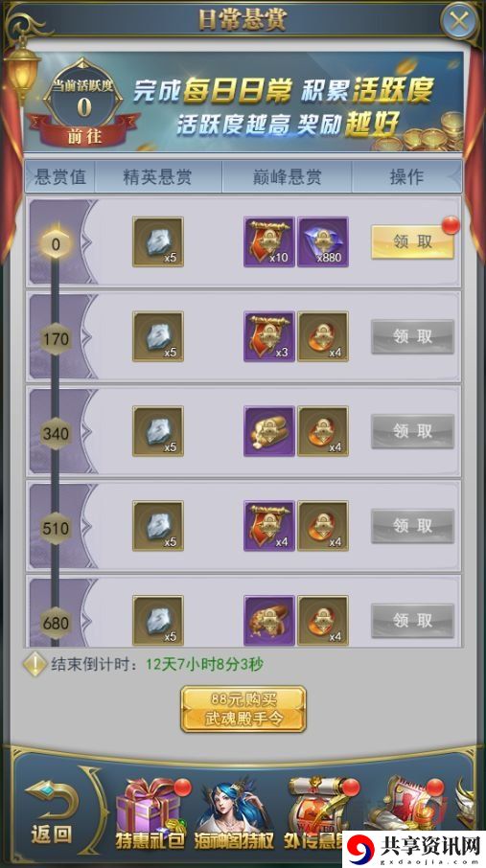Click the 340 marker on progress track

point(56,433)
